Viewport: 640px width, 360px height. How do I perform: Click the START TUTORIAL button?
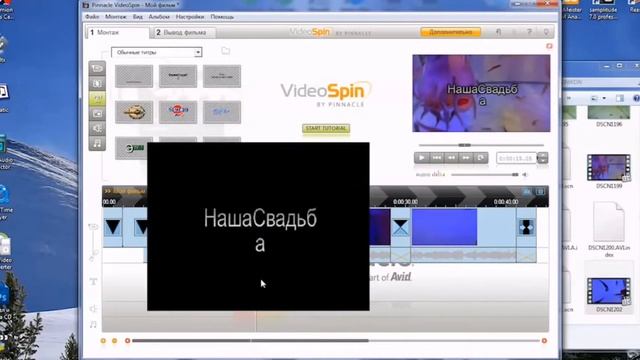pos(326,129)
